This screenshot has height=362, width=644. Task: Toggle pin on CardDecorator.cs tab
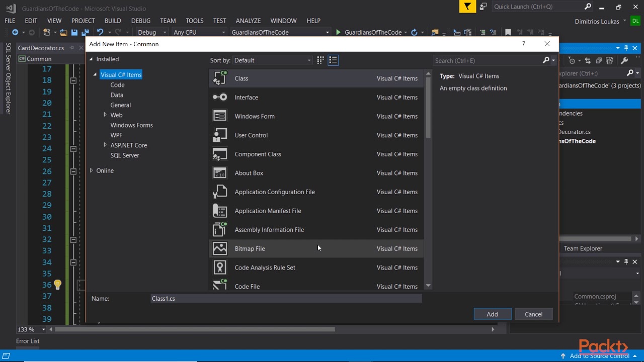click(72, 48)
